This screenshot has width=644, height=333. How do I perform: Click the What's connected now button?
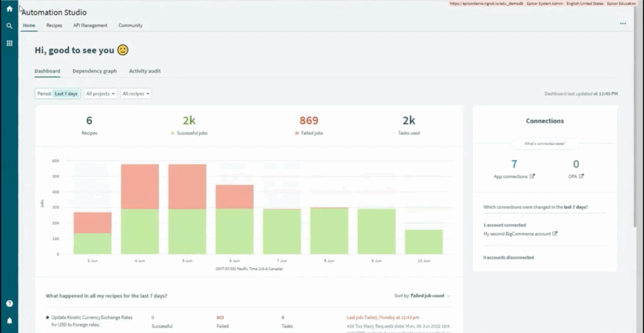point(545,144)
